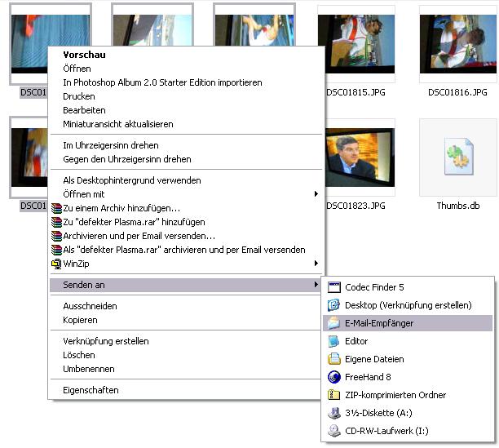
Task: Click the 'Senden an' menu entry
Action: pyautogui.click(x=186, y=285)
